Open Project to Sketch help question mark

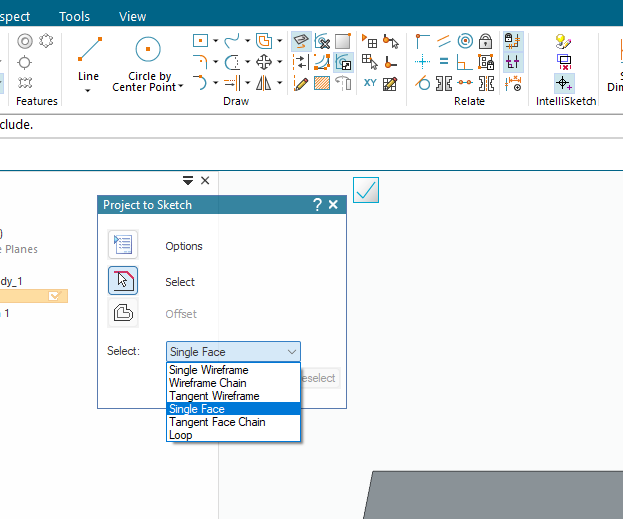pos(317,205)
